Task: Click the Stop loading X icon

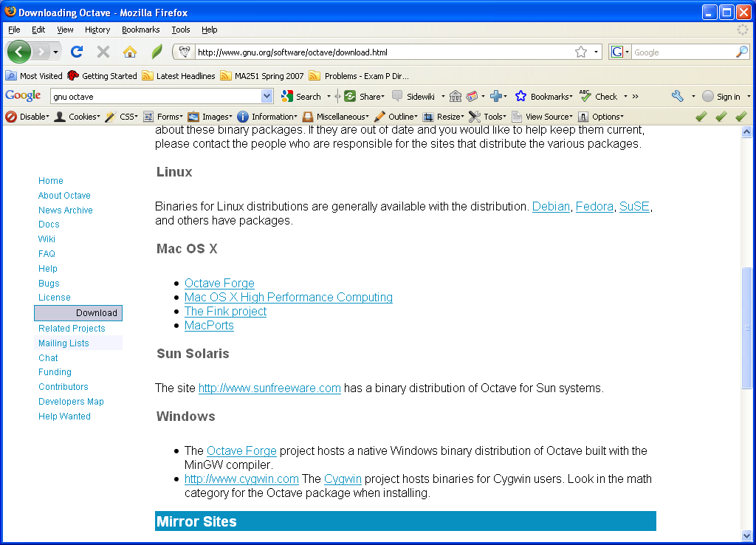Action: 103,52
